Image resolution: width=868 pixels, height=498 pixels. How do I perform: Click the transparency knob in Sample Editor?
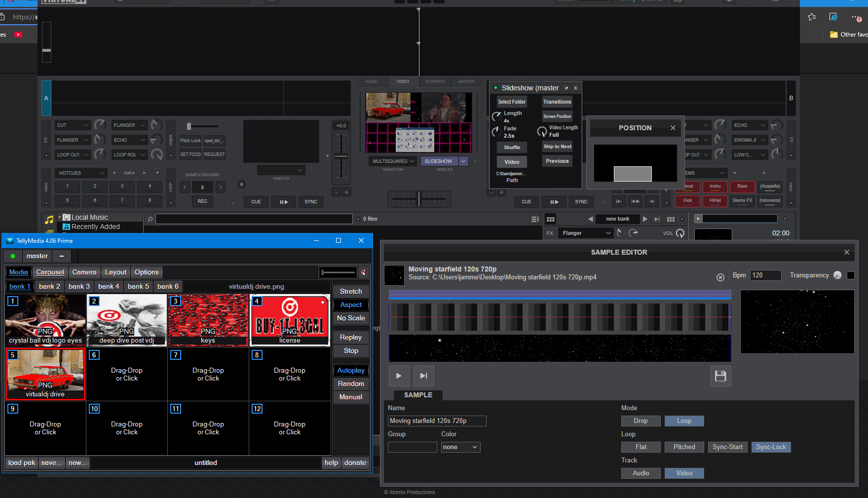[837, 275]
